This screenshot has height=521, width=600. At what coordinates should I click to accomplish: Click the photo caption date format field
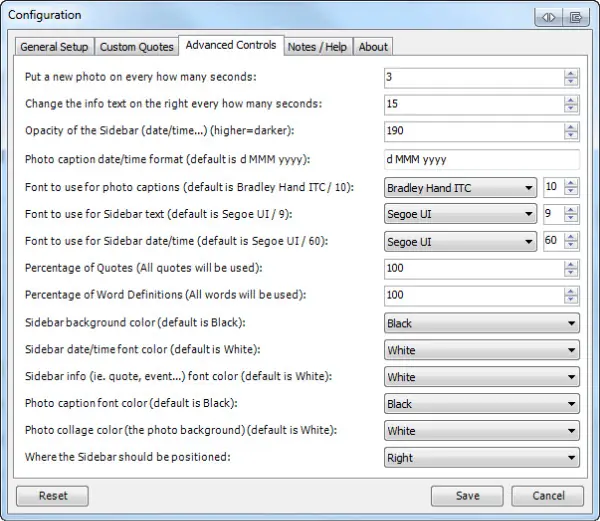pos(482,159)
